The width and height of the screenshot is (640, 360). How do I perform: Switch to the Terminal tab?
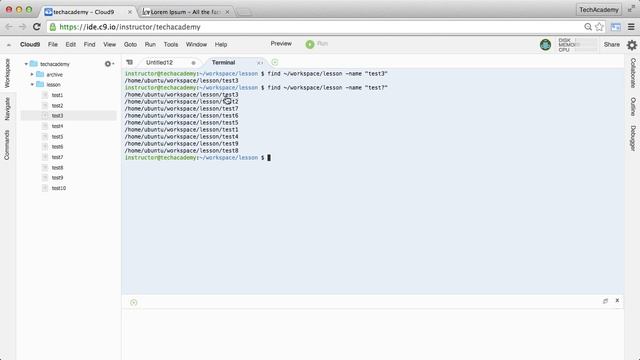coord(223,62)
